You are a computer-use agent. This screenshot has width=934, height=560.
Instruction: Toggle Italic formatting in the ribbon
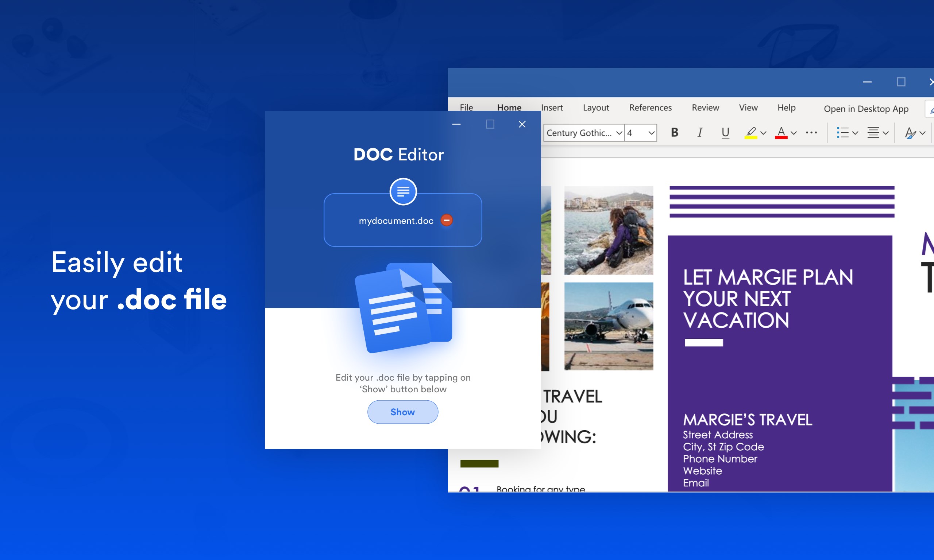point(699,132)
